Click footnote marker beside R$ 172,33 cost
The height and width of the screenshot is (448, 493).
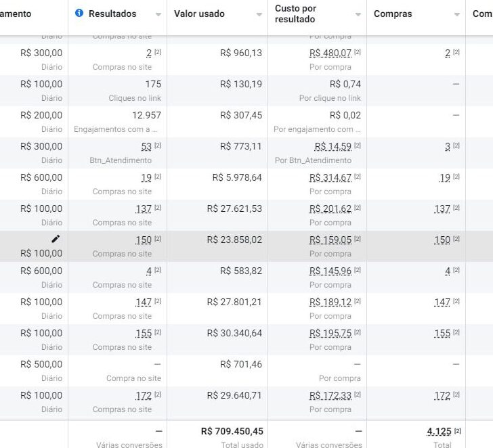pyautogui.click(x=358, y=395)
